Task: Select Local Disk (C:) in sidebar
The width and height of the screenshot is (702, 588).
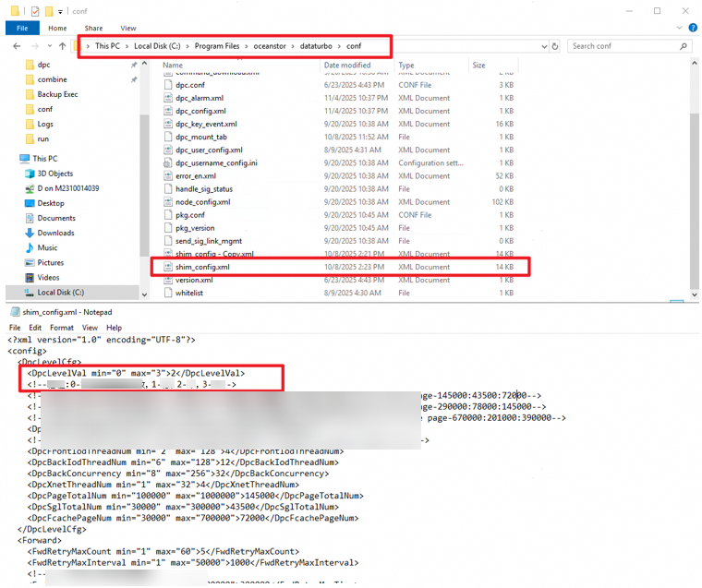Action: click(60, 293)
